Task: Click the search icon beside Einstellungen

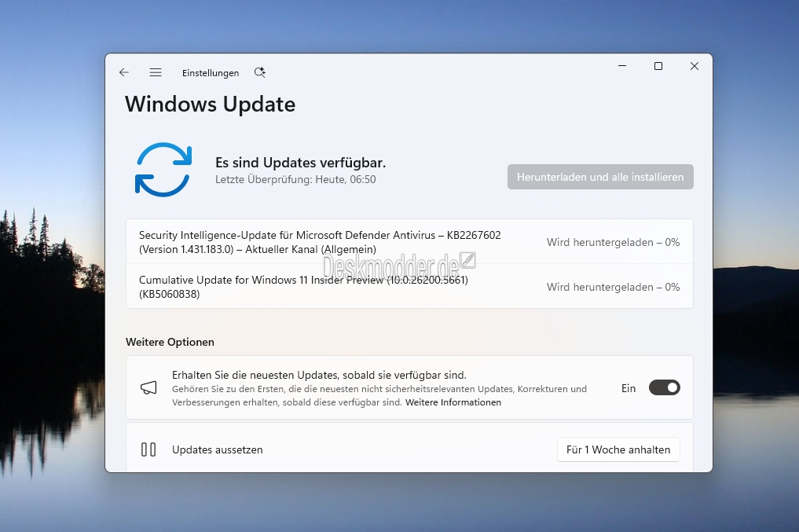Action: [x=260, y=72]
